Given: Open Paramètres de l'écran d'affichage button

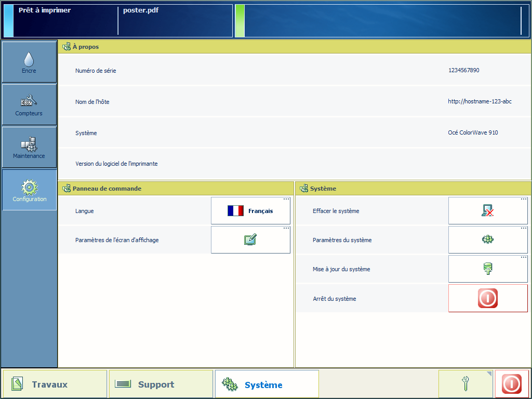Looking at the screenshot, I should (x=251, y=240).
